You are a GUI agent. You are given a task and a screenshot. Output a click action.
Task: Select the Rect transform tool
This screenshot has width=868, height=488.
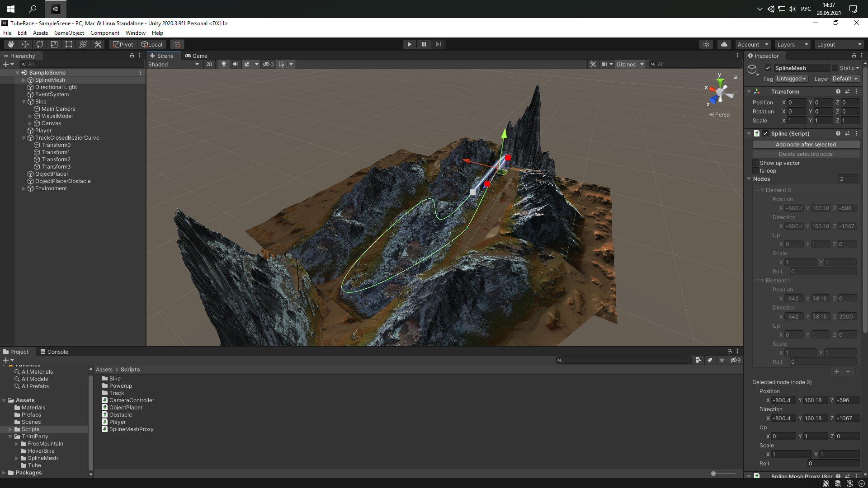(69, 44)
